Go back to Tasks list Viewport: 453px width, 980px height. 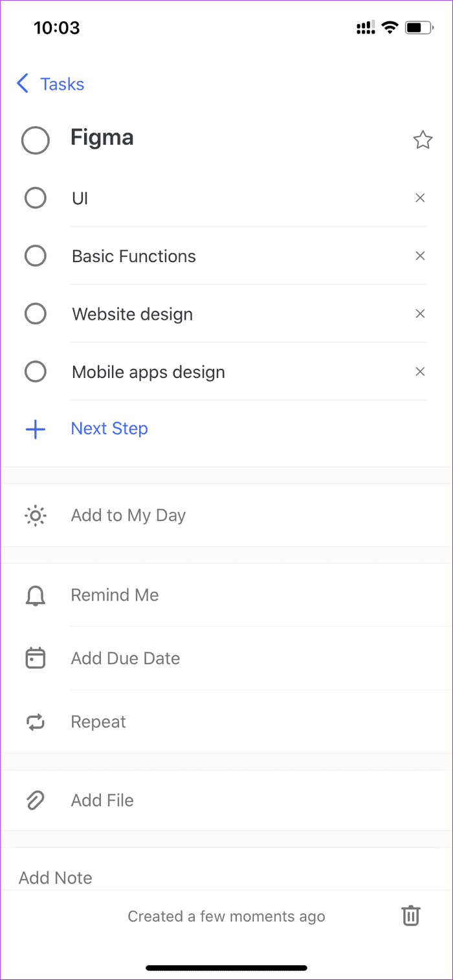[x=50, y=84]
